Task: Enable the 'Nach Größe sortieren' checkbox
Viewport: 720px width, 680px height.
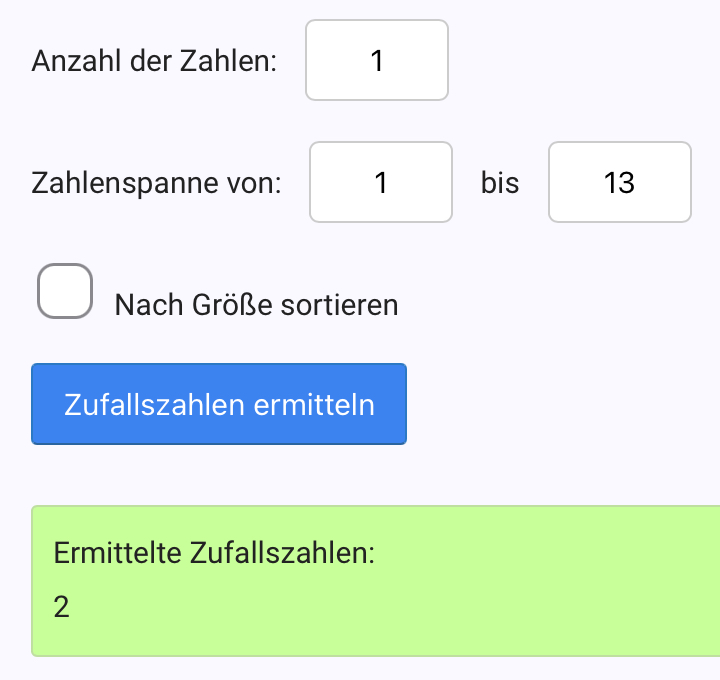Action: [65, 292]
